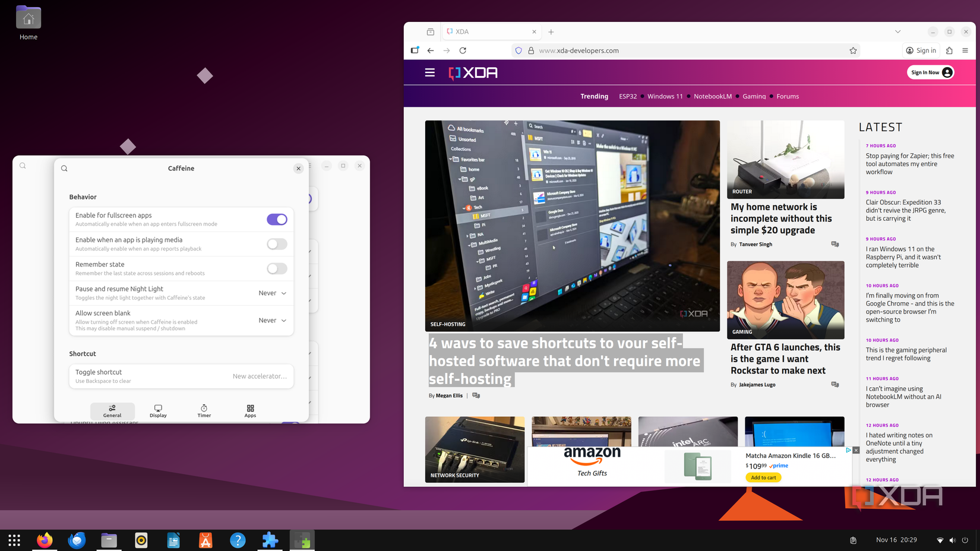Screen dimensions: 980x551
Task: Open the Help app from the dock
Action: pos(238,540)
